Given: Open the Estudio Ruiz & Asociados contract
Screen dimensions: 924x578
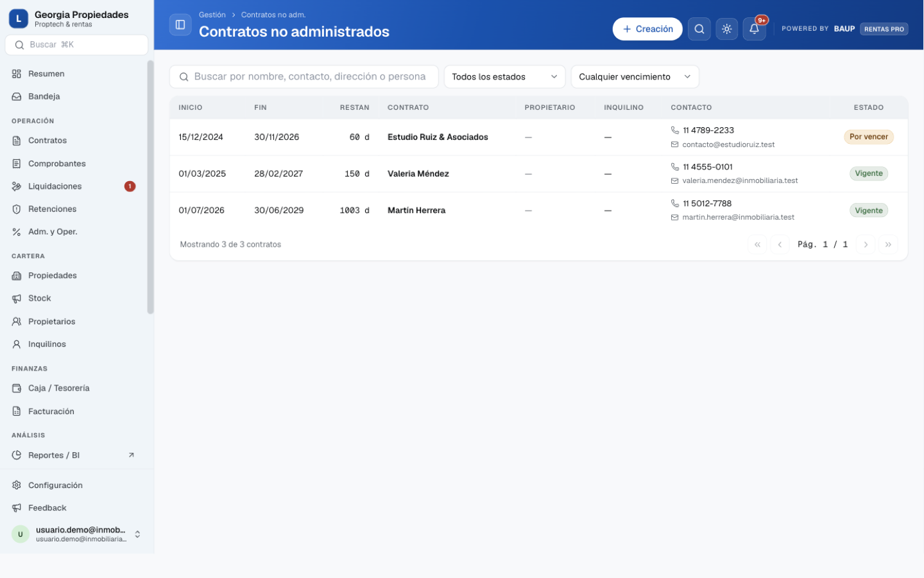Looking at the screenshot, I should (x=438, y=137).
